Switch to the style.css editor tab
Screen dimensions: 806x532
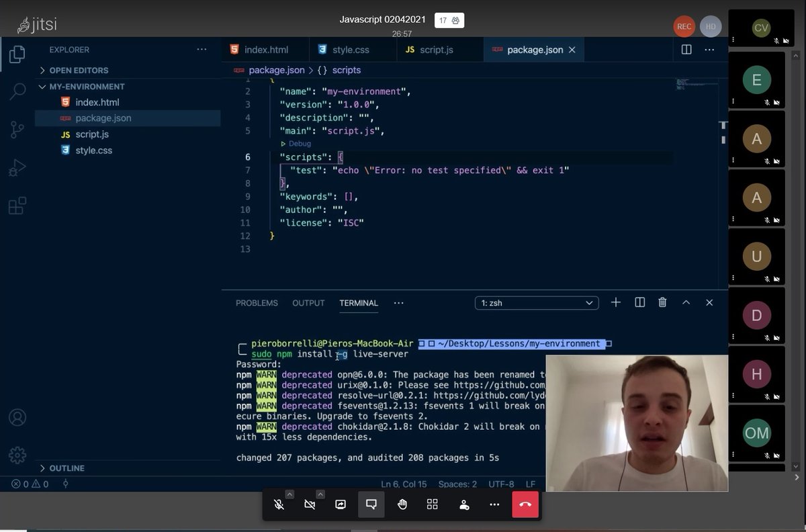(x=352, y=50)
